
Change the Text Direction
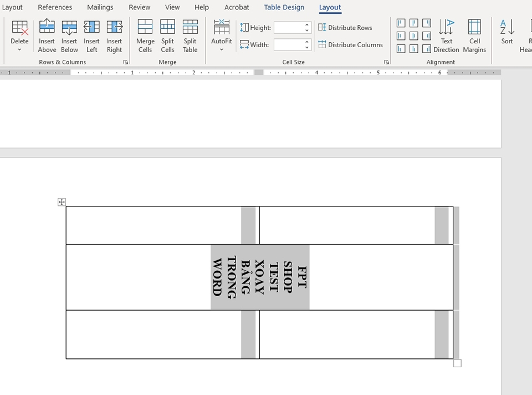[446, 36]
